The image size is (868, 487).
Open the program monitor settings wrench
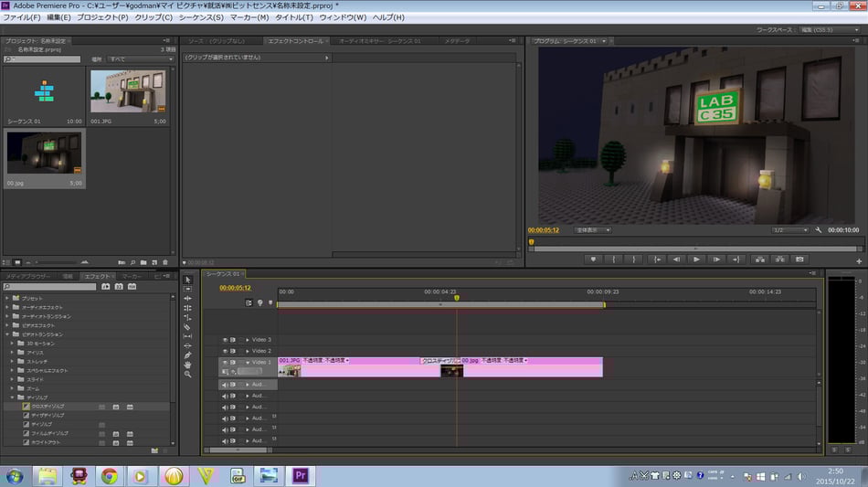click(819, 230)
